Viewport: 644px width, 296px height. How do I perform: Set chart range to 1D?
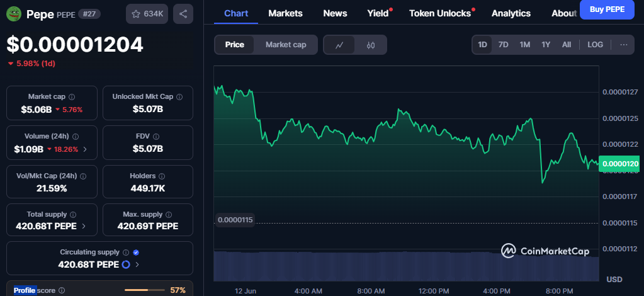[483, 44]
